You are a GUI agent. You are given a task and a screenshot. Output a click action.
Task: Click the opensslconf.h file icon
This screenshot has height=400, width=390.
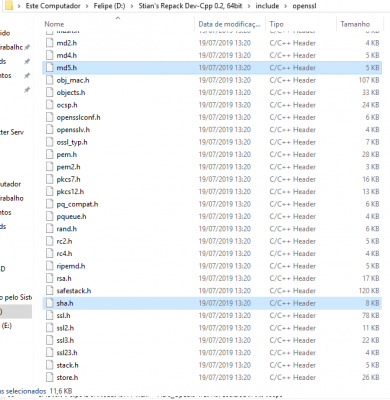coord(50,117)
